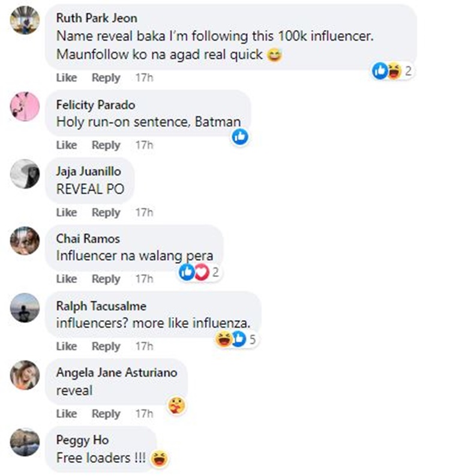Click the haha reaction on Peggy Ho's comment
The width and height of the screenshot is (450, 476).
point(160,459)
